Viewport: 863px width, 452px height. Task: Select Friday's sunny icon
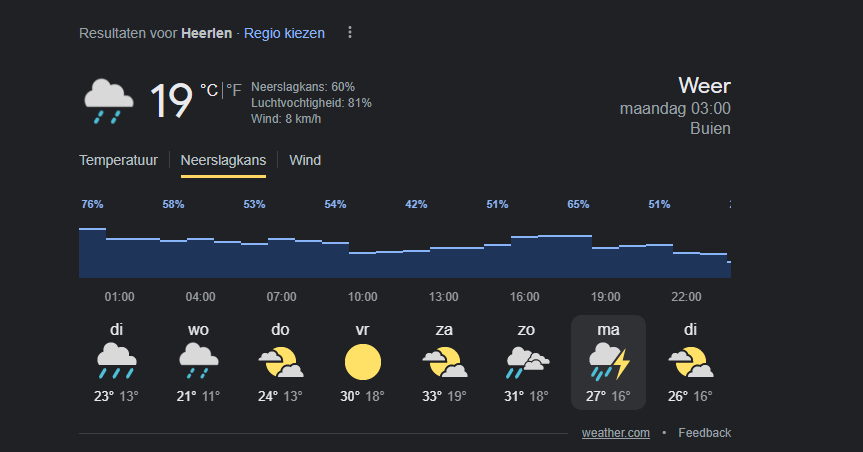coord(363,361)
